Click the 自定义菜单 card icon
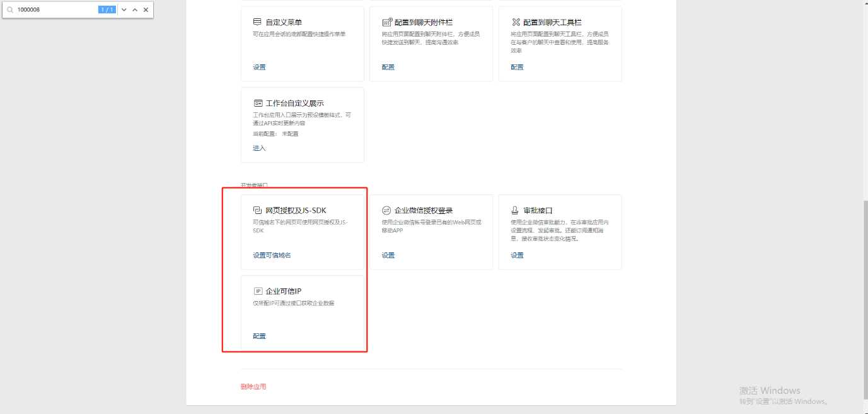 pos(257,22)
